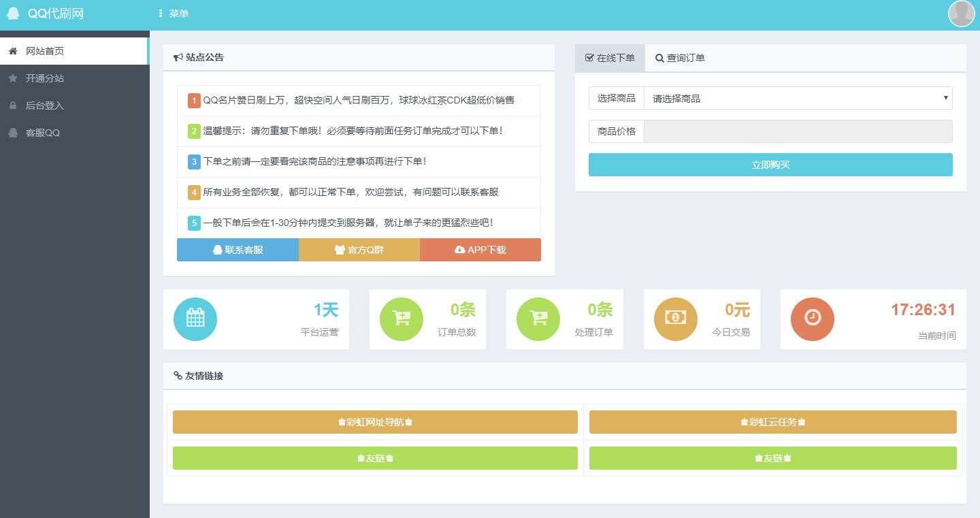Open the 彩虹云任务 friend link
Viewport: 980px width, 518px height.
tap(772, 422)
